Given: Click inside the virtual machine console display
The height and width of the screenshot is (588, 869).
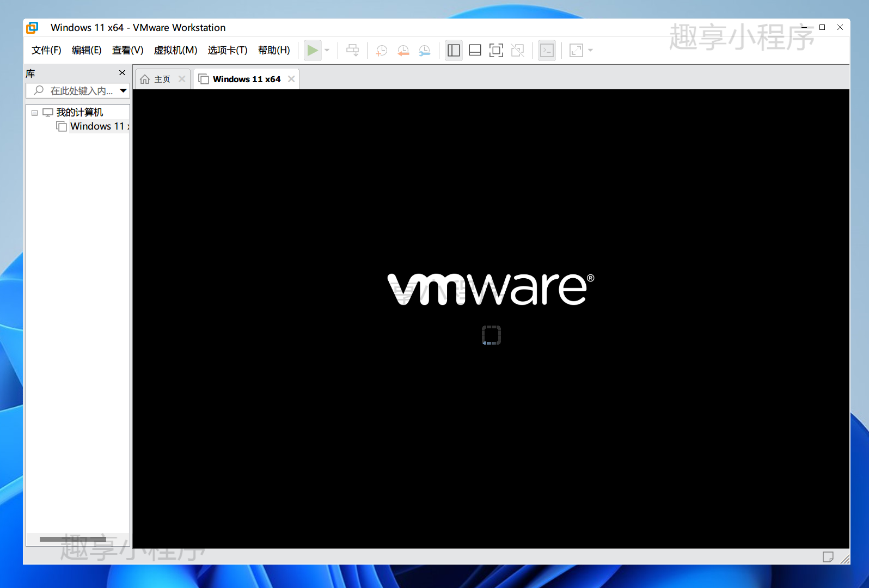Looking at the screenshot, I should point(491,319).
